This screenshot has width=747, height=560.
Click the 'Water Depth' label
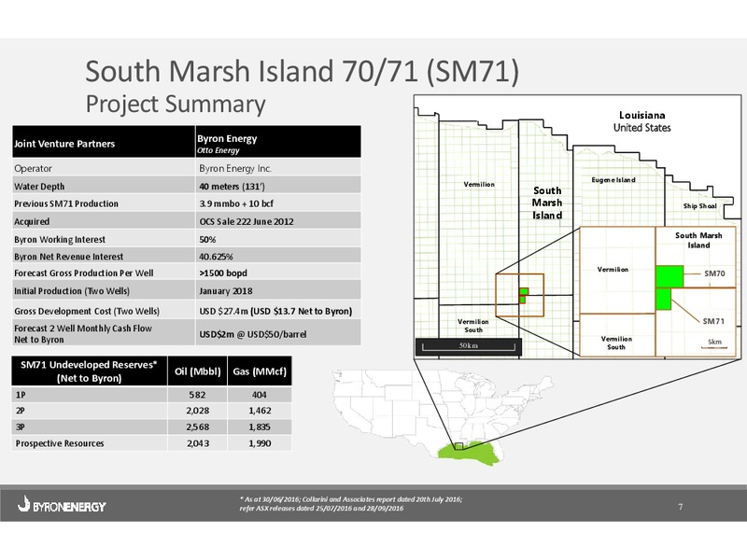coord(39,187)
